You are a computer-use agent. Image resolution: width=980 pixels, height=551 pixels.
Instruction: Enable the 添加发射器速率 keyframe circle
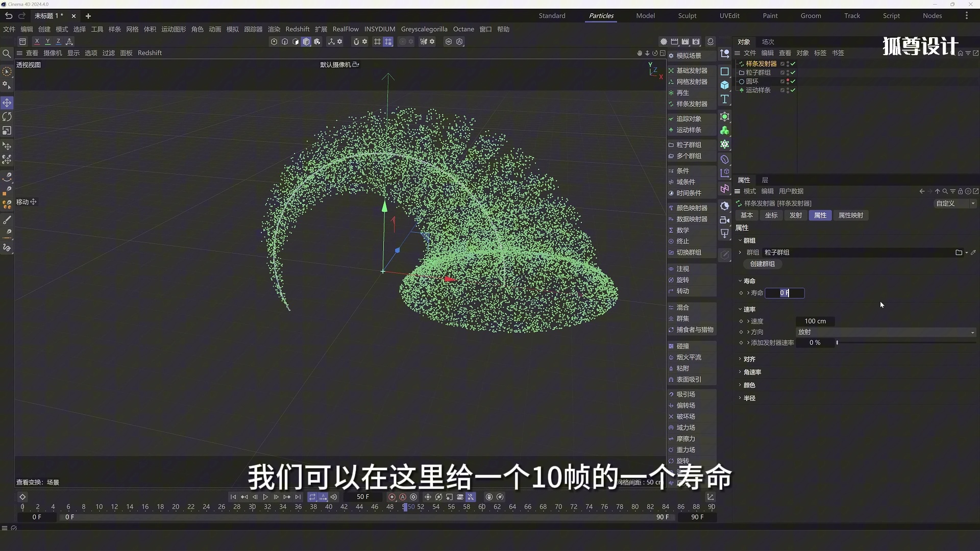[x=741, y=343]
